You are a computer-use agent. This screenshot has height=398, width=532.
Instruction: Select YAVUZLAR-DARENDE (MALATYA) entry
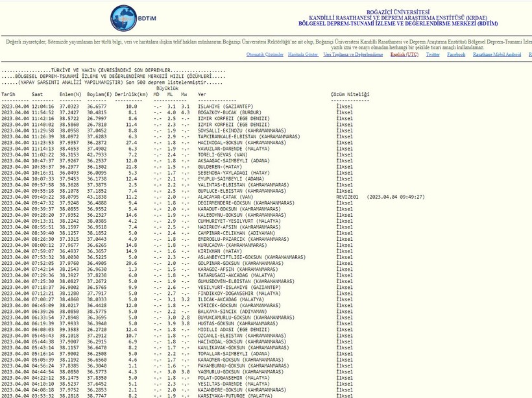coord(234,149)
